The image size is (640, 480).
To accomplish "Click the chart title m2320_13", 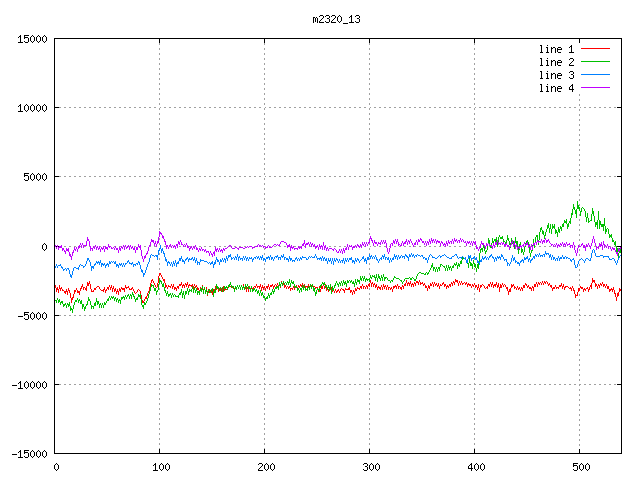I will (336, 20).
